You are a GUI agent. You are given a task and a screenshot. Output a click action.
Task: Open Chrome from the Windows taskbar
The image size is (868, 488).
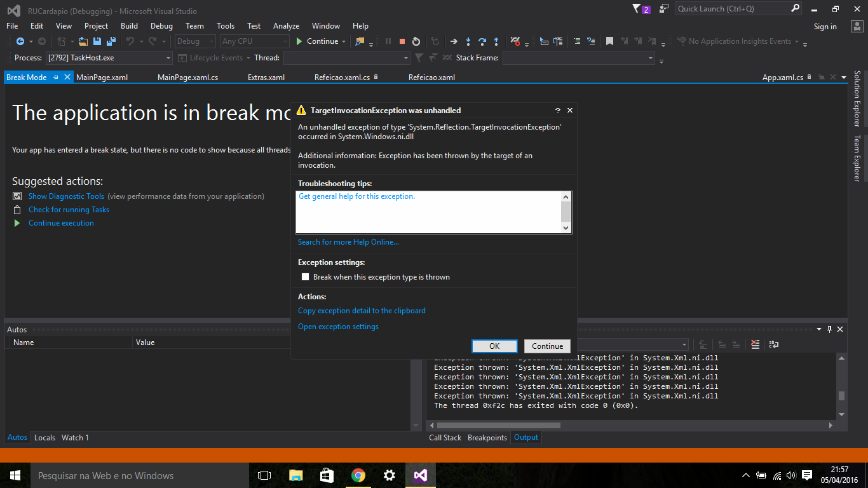(x=358, y=475)
